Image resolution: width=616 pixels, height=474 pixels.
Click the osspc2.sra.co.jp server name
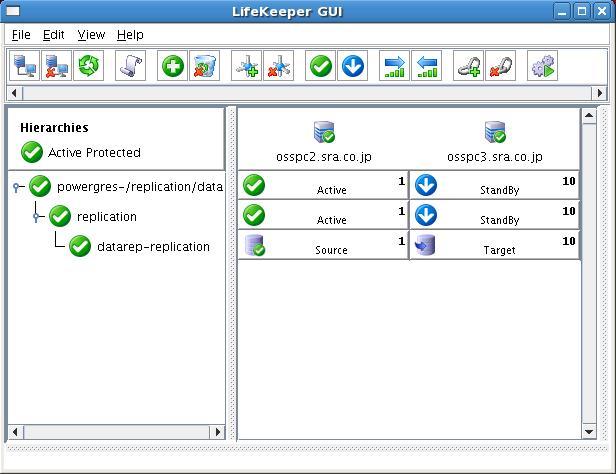[x=324, y=157]
